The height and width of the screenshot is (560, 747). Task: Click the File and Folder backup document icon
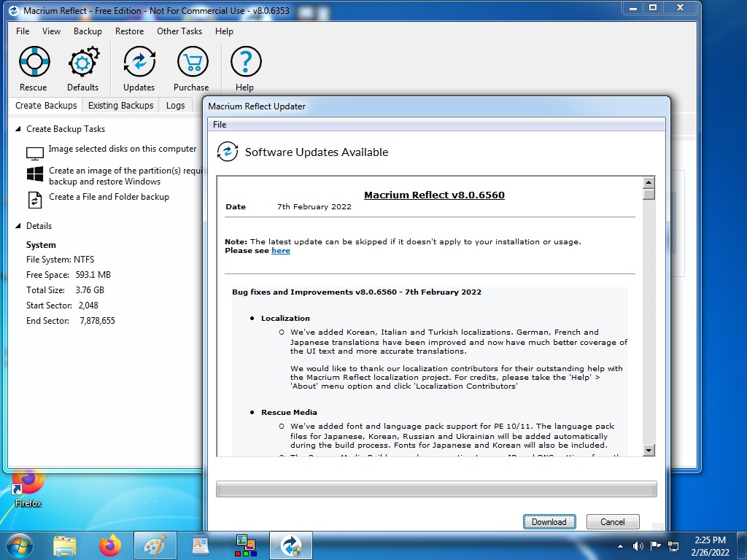tap(35, 200)
